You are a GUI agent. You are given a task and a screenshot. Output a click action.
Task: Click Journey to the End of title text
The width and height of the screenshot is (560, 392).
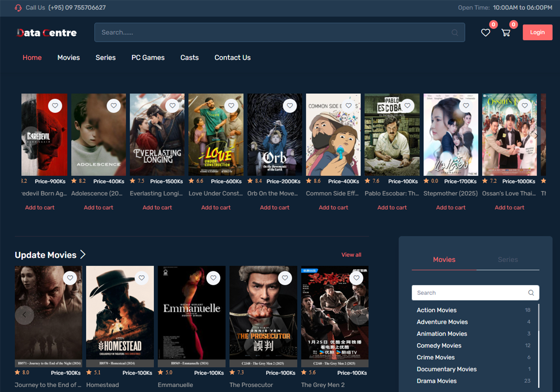pyautogui.click(x=48, y=385)
